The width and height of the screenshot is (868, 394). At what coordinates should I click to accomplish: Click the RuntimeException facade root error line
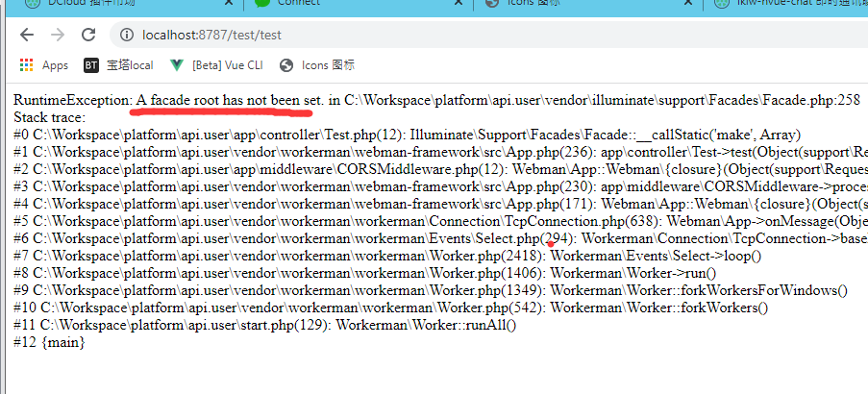(x=436, y=100)
